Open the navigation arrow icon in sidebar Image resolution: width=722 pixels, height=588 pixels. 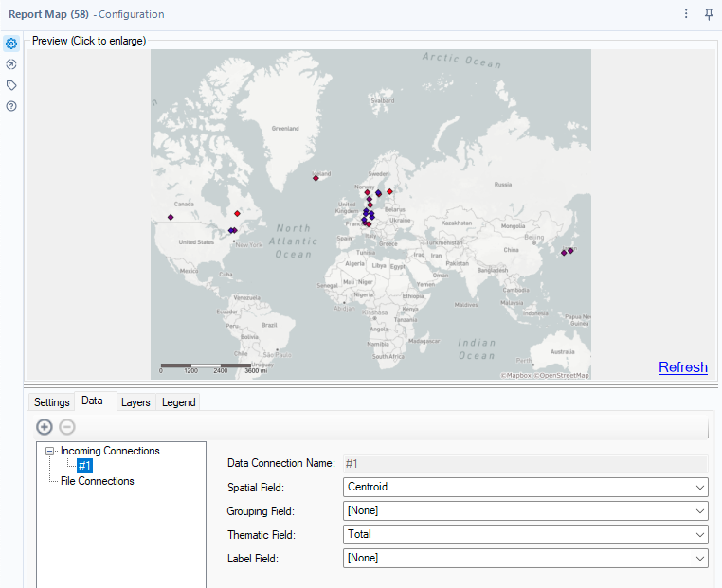point(11,64)
